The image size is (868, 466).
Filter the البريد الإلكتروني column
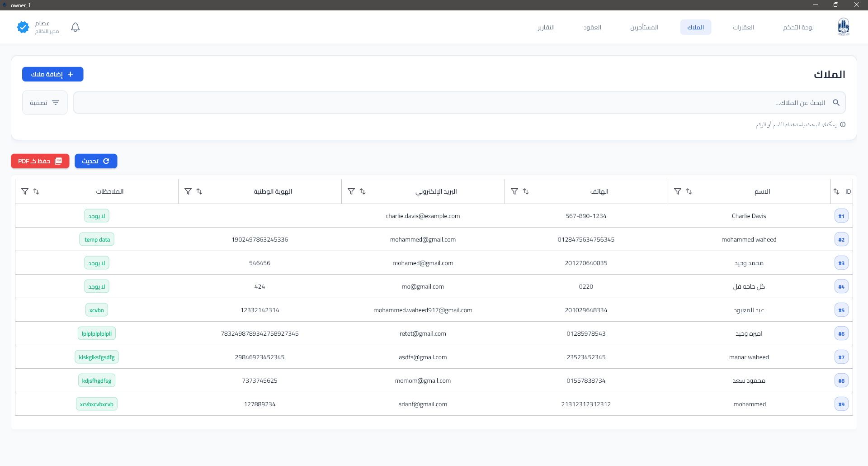click(x=351, y=191)
